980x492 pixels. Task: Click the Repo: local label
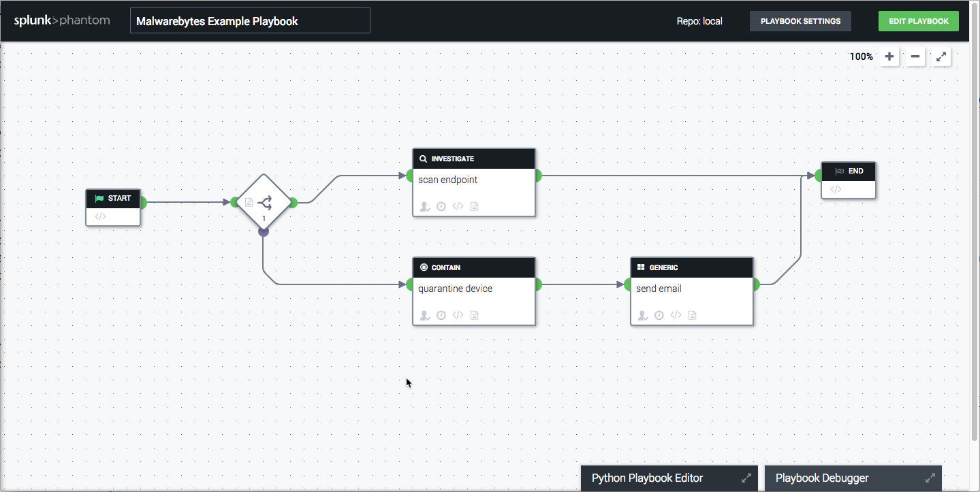pos(699,21)
